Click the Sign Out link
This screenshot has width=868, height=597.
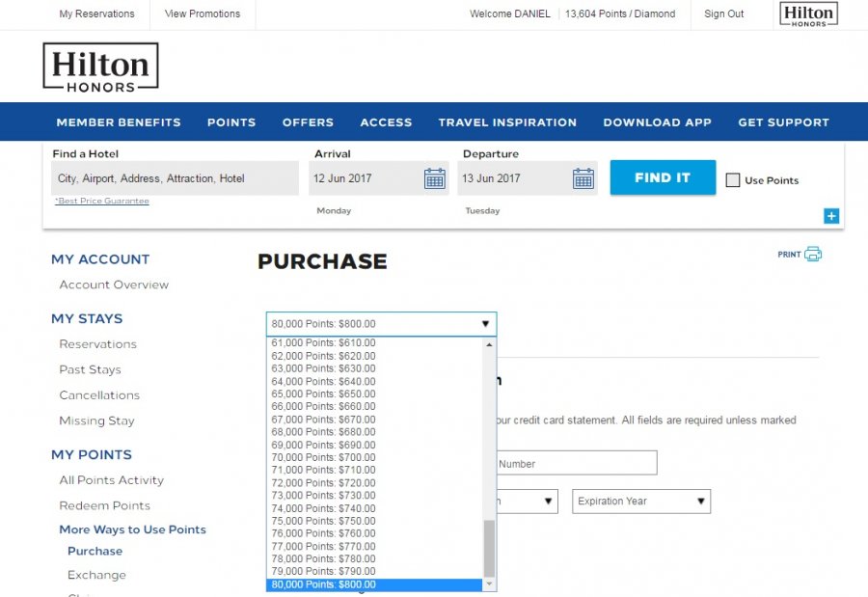[723, 14]
